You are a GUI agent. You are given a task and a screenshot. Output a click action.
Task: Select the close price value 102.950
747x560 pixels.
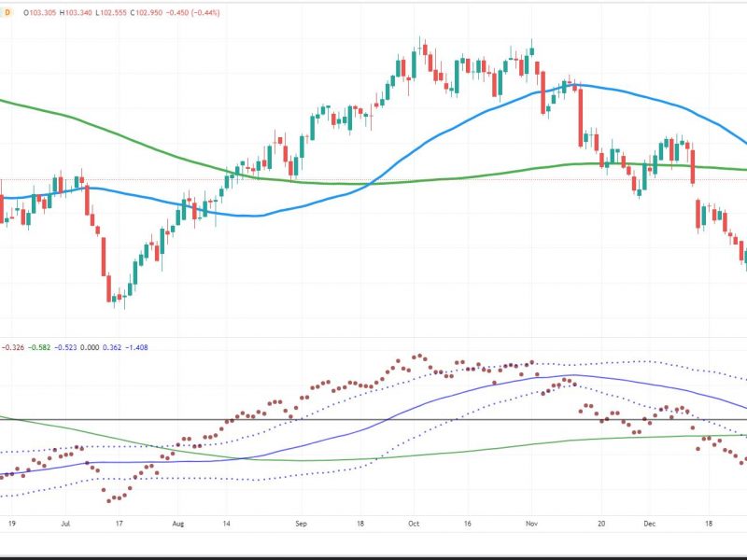[x=148, y=13]
